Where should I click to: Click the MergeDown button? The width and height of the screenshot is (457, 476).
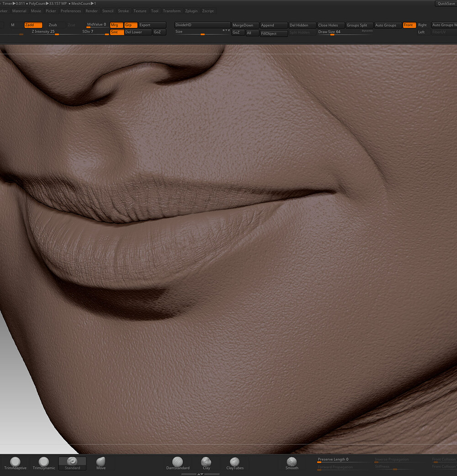[245, 25]
